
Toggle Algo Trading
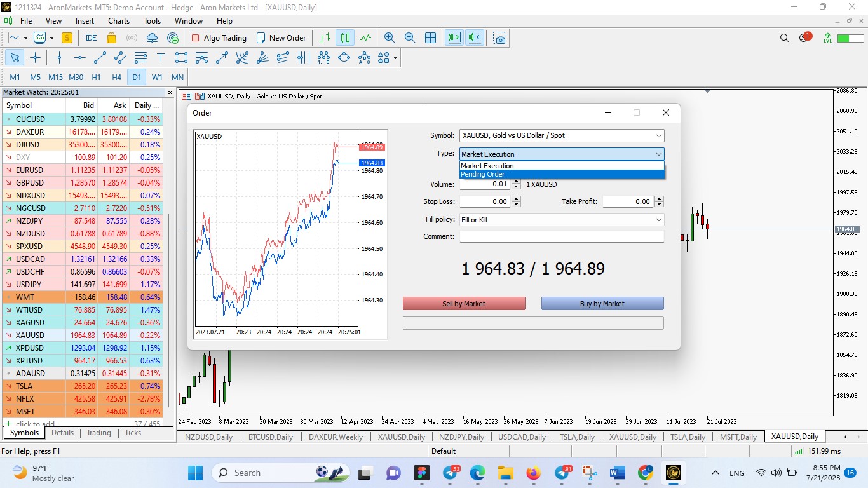(219, 38)
